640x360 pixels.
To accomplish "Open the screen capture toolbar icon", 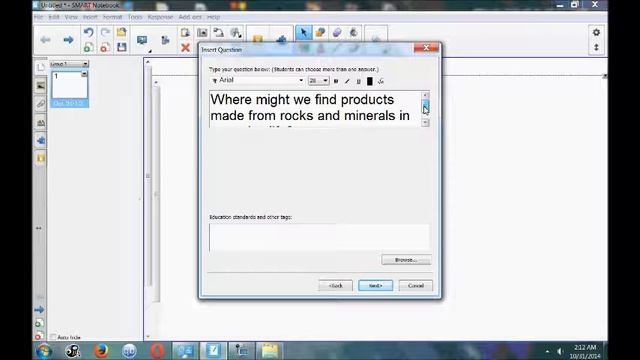I will (x=202, y=32).
